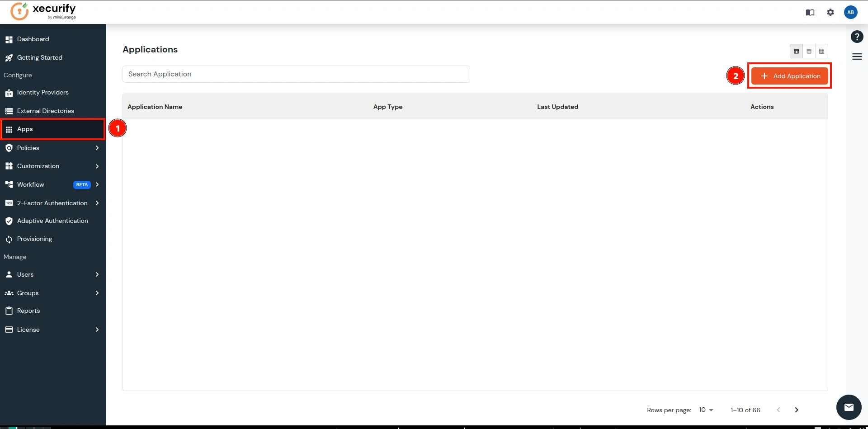The image size is (868, 429).
Task: Enable the card view layout toggle
Action: tap(796, 51)
